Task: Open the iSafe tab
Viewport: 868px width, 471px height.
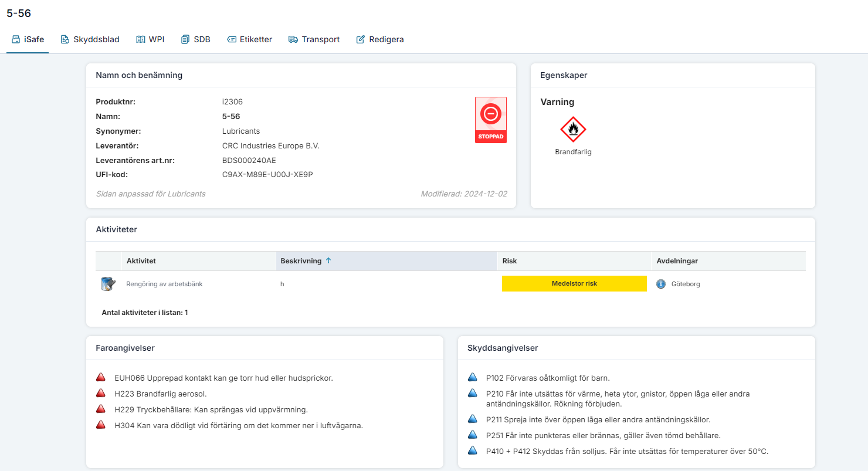Action: [28, 39]
